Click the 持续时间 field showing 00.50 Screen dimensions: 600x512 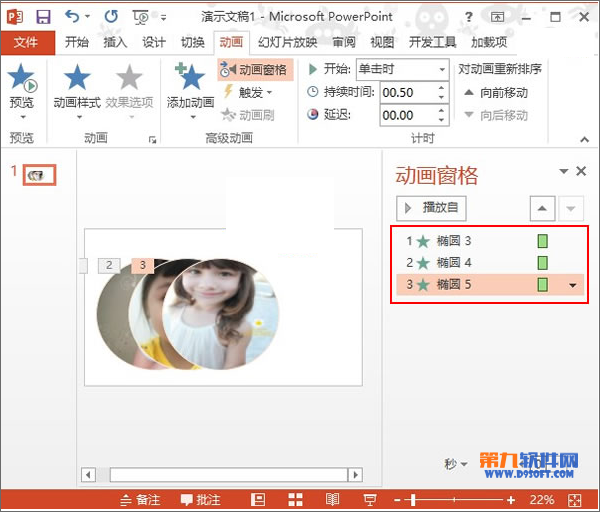[x=408, y=93]
